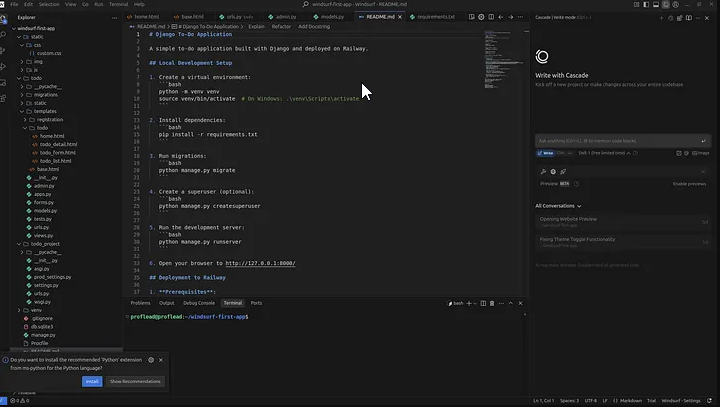Open terminal launch profile dropdown arrow

pos(475,303)
